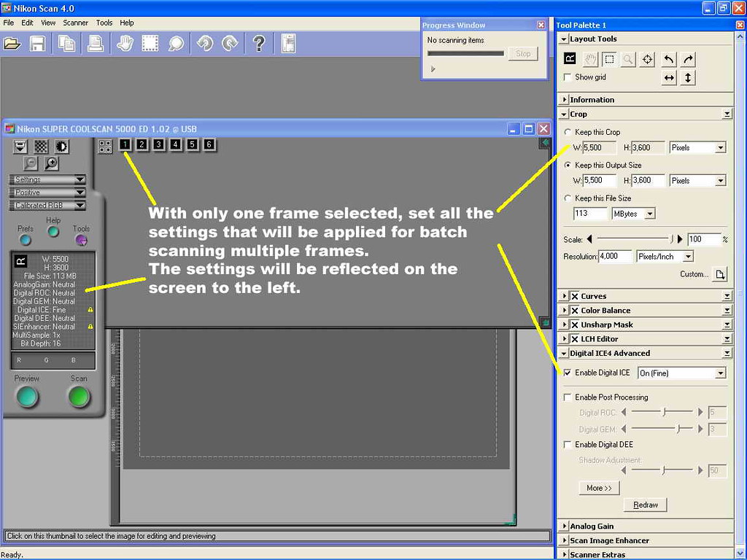This screenshot has height=560, width=747.
Task: Toggle the LCH Editor enable checkbox
Action: point(575,339)
